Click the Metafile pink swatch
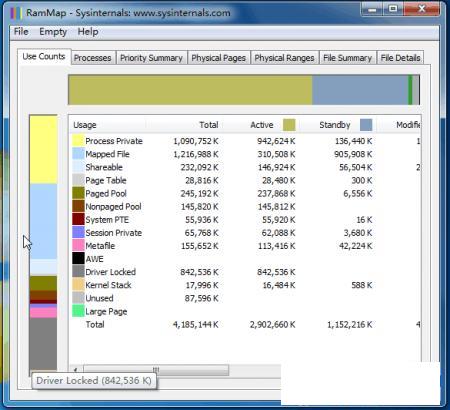Screen dimensions: 450x410 78,246
